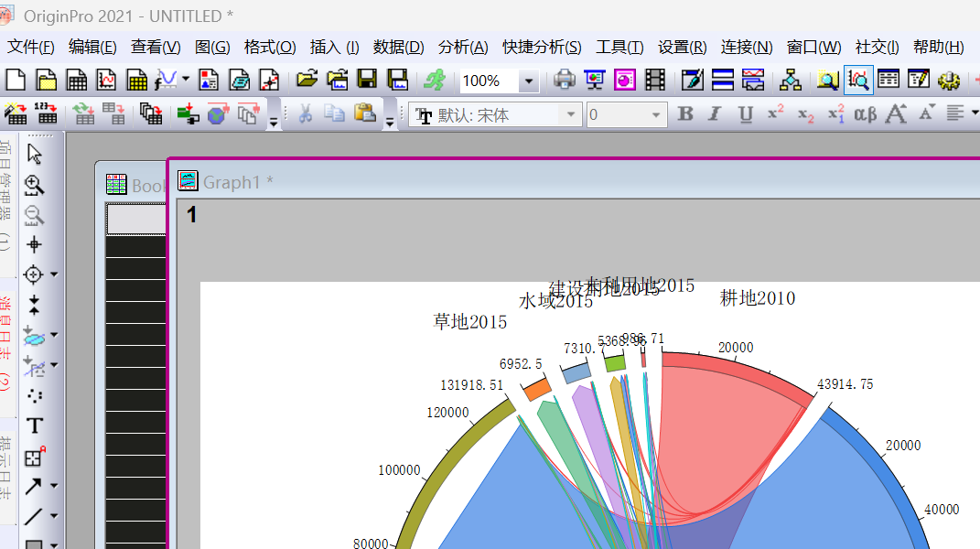Click the green running-man Recalculate icon
Screen dimensions: 980x549
tap(435, 80)
